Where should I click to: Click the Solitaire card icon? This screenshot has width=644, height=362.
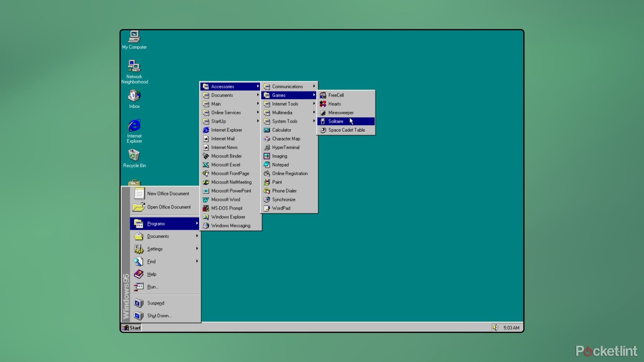[323, 121]
